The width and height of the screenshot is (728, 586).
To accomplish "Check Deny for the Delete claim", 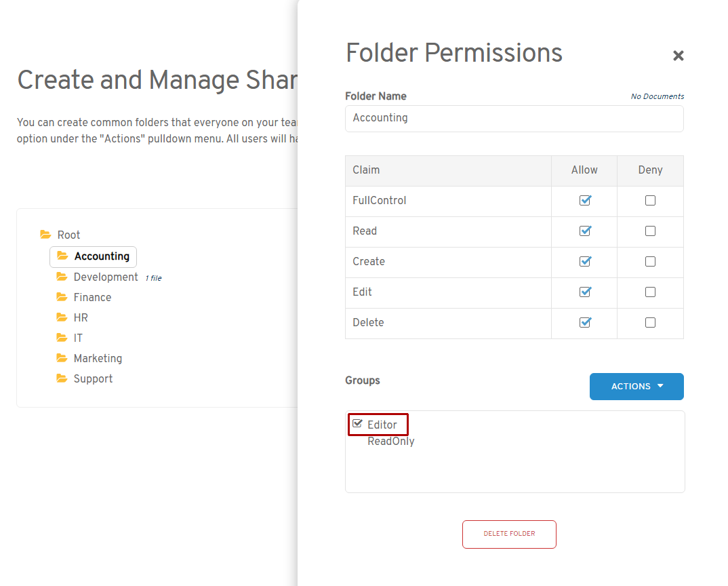I will tap(650, 323).
